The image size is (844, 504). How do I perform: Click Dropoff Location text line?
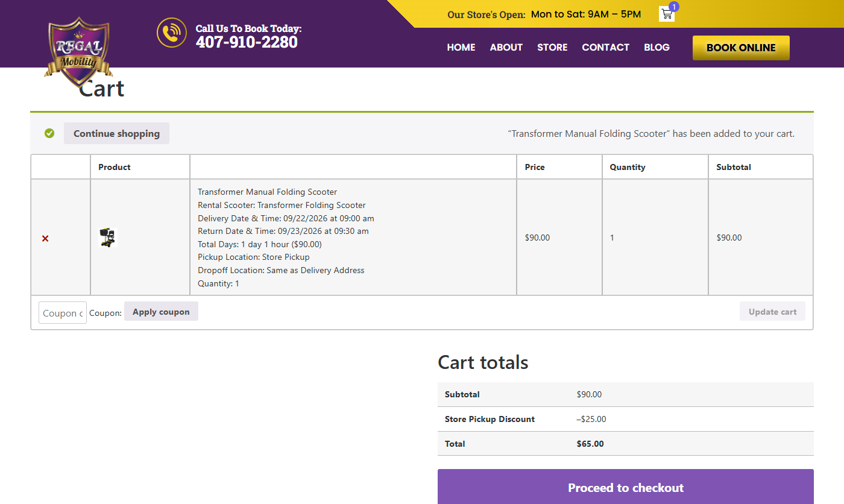pyautogui.click(x=281, y=270)
